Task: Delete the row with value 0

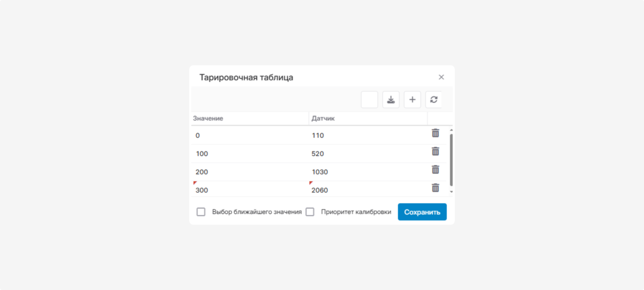Action: [x=435, y=133]
